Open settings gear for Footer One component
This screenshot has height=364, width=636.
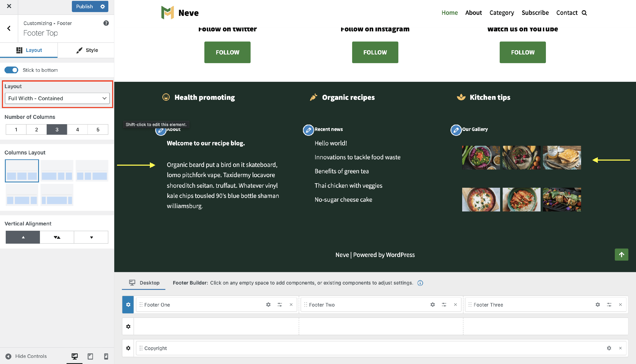(268, 304)
